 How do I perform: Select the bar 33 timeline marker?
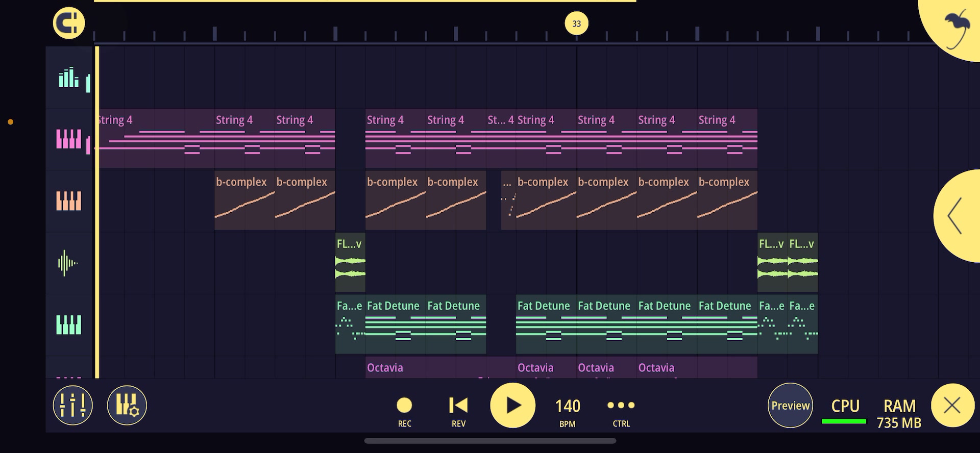577,23
